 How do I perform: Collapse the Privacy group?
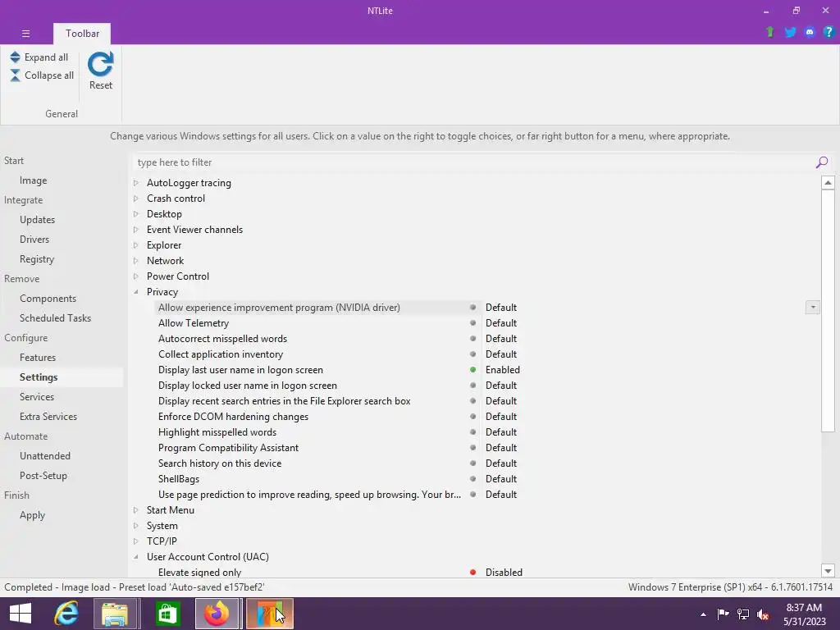click(136, 292)
